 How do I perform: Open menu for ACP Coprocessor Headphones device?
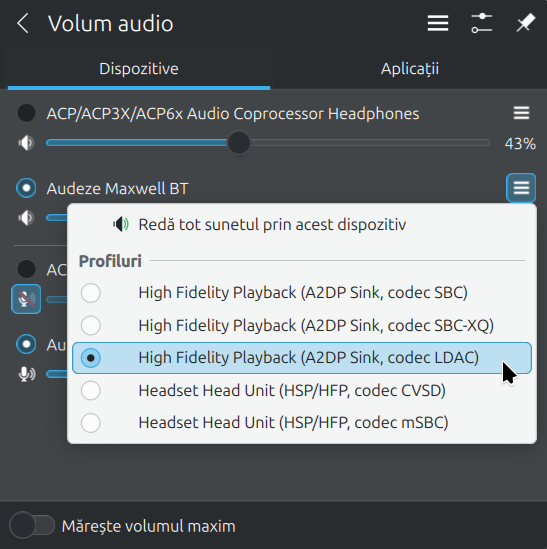click(x=521, y=113)
